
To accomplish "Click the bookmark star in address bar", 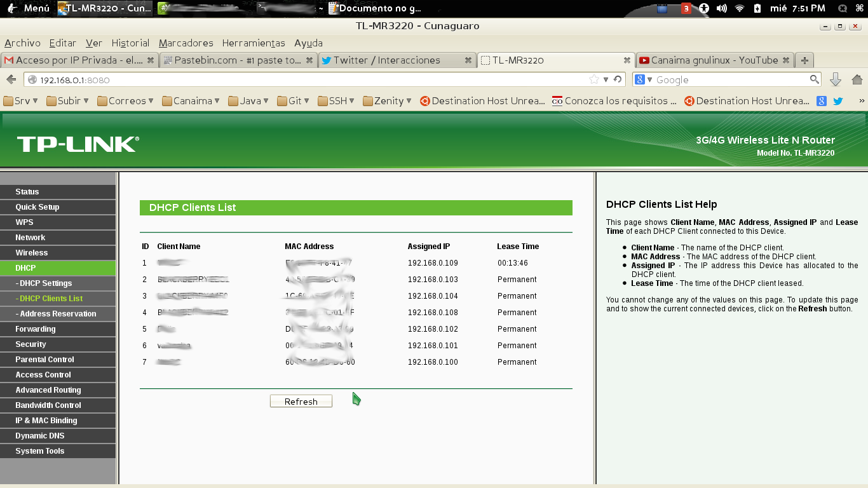I will point(594,79).
